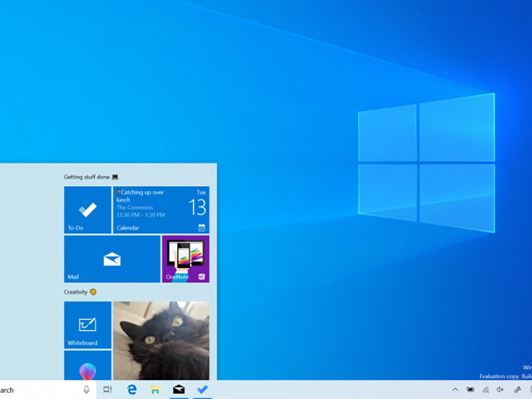This screenshot has width=532, height=399.
Task: Open the OneNote tile with the phone image
Action: click(185, 259)
